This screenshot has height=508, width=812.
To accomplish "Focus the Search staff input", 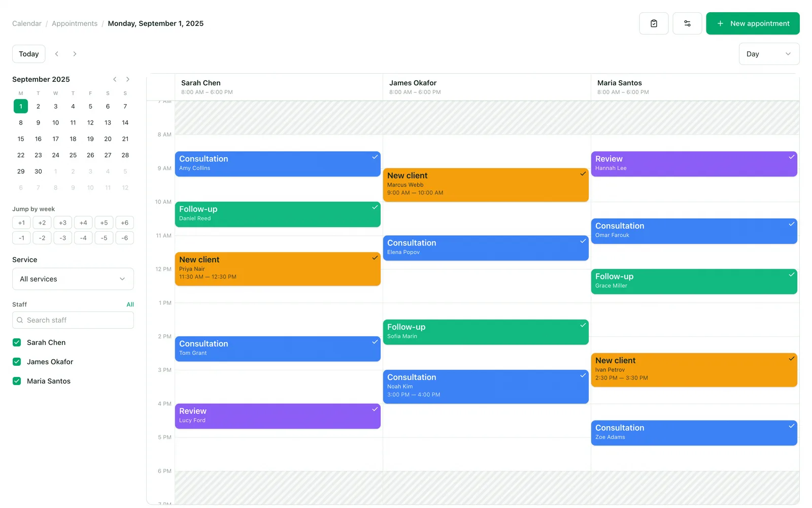I will 73,320.
